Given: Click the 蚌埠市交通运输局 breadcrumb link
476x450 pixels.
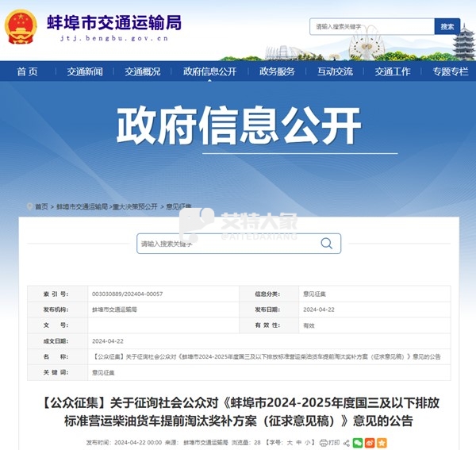Looking at the screenshot, I should click(82, 206).
